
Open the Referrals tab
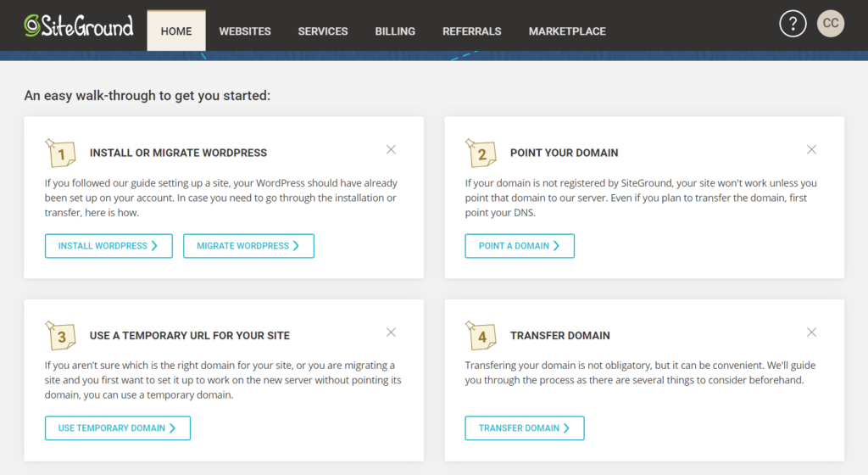pos(471,31)
